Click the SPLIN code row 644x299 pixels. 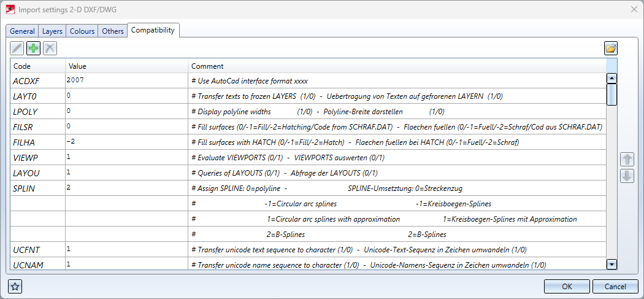point(37,188)
